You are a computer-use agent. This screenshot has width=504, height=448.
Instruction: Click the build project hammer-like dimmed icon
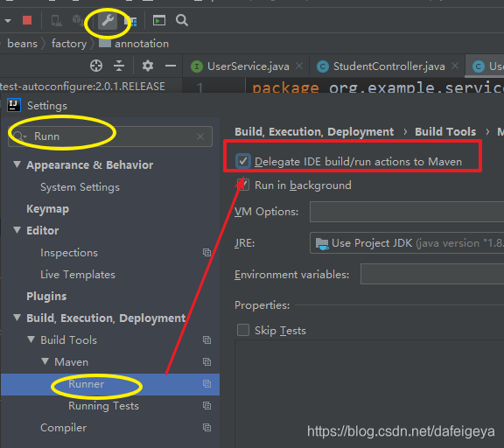click(77, 20)
